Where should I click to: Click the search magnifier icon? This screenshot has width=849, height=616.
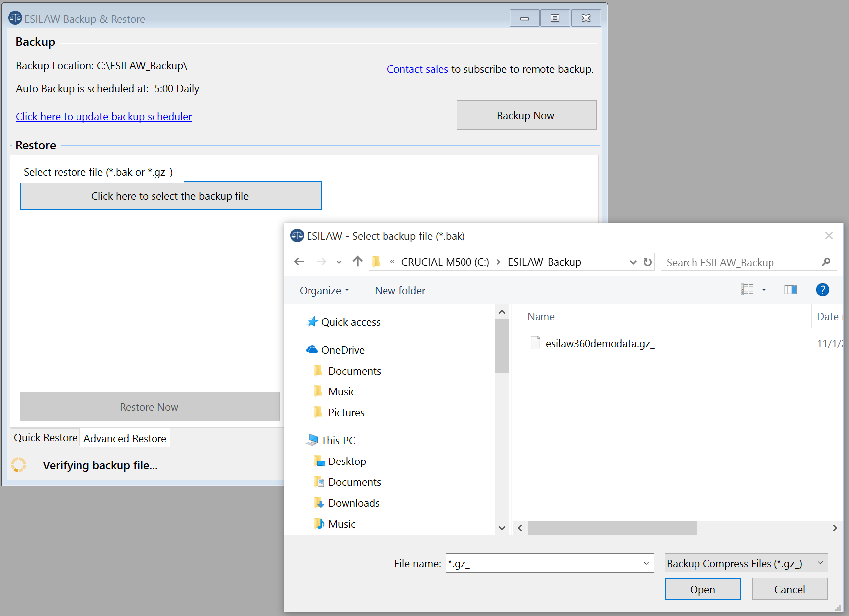(826, 262)
